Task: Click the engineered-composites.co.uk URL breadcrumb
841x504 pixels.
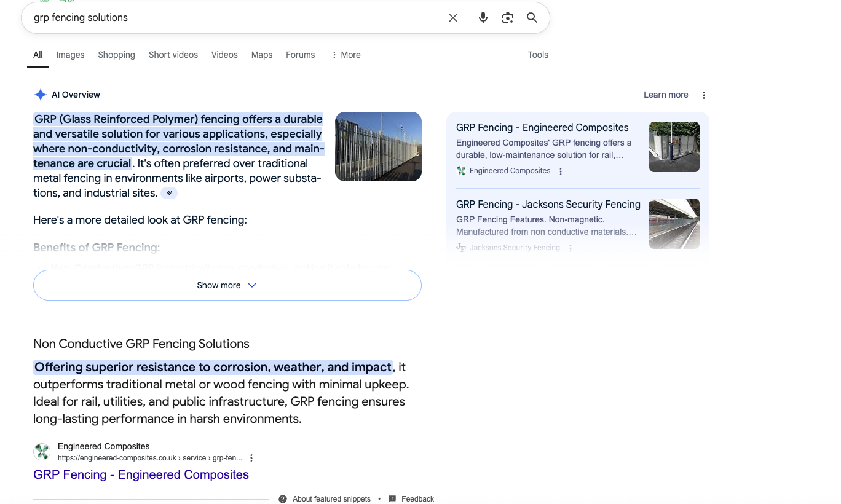Action: point(150,458)
